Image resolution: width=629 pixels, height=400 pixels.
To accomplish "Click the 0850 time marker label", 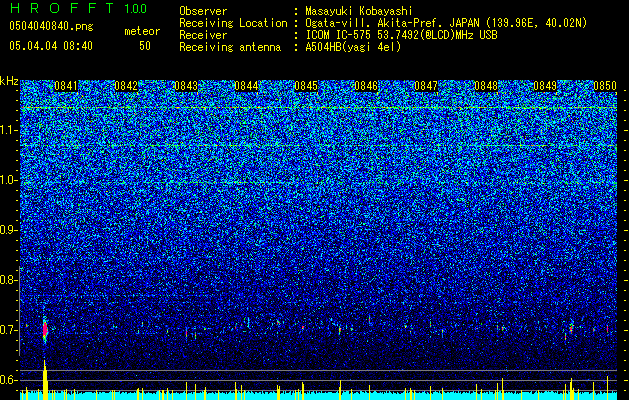I will [605, 86].
